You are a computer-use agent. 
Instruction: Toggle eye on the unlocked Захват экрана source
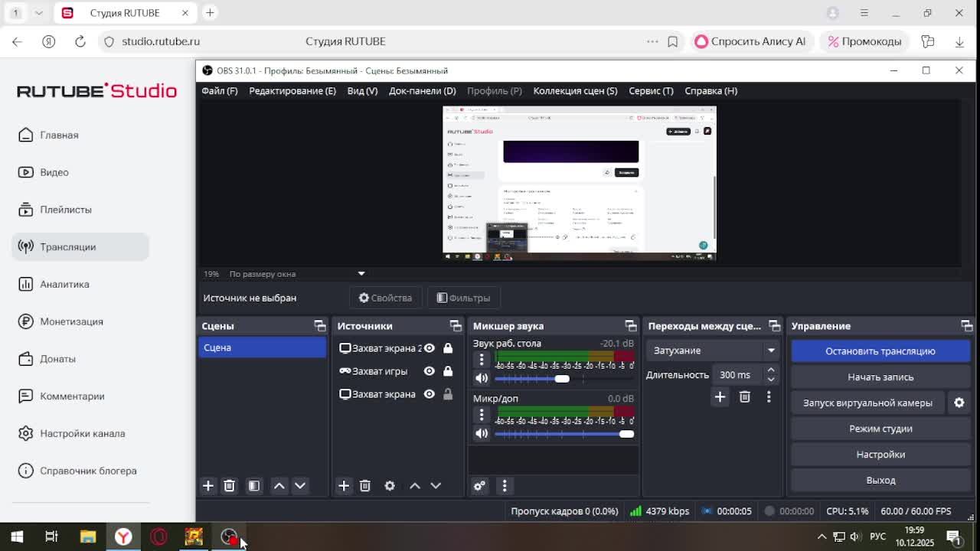tap(430, 394)
